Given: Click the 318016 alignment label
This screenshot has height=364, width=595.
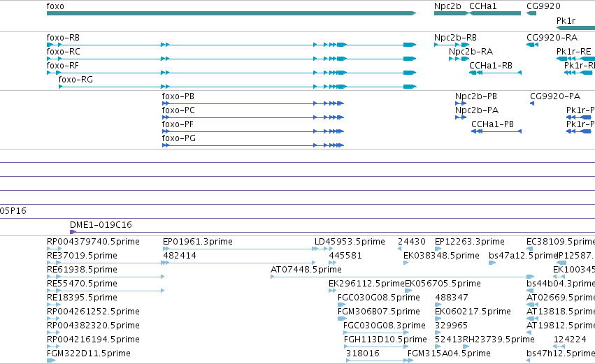Looking at the screenshot, I should (362, 354).
